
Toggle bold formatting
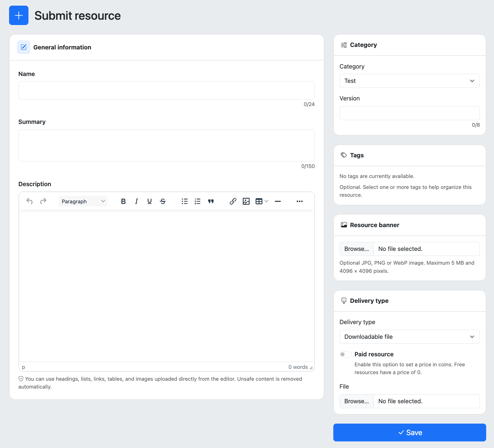click(x=123, y=201)
